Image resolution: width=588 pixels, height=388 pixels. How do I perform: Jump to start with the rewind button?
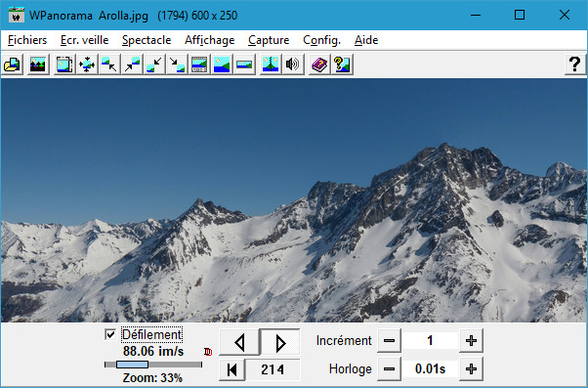pos(232,369)
